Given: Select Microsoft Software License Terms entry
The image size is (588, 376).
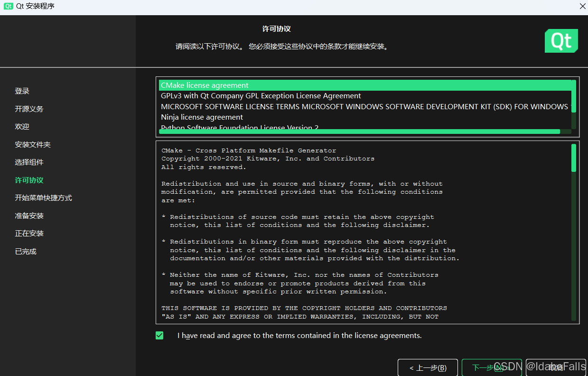Looking at the screenshot, I should [x=365, y=106].
